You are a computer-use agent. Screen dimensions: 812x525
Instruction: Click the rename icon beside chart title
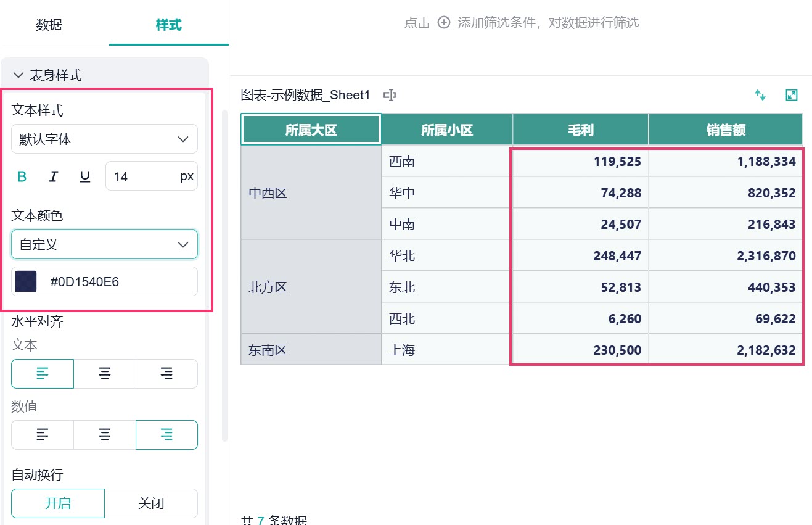389,95
